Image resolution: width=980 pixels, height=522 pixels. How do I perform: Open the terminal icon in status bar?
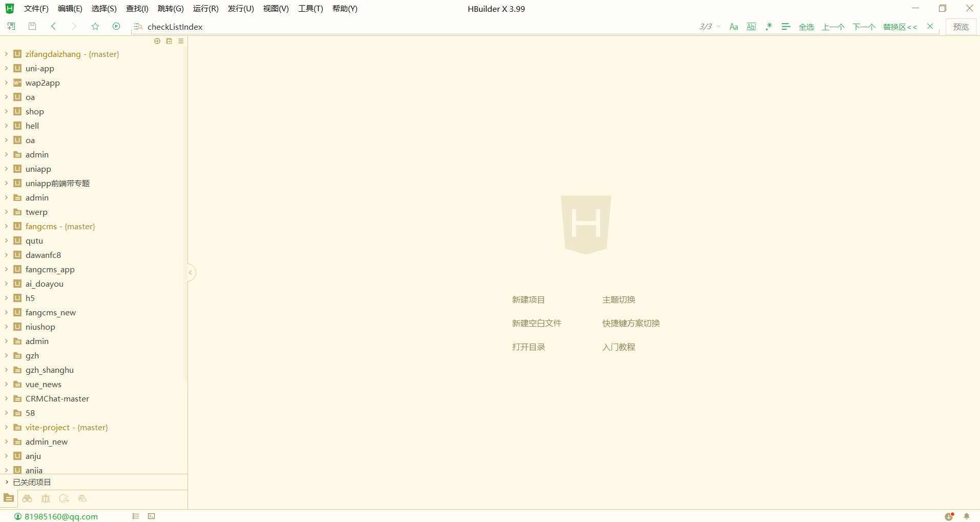coord(152,516)
